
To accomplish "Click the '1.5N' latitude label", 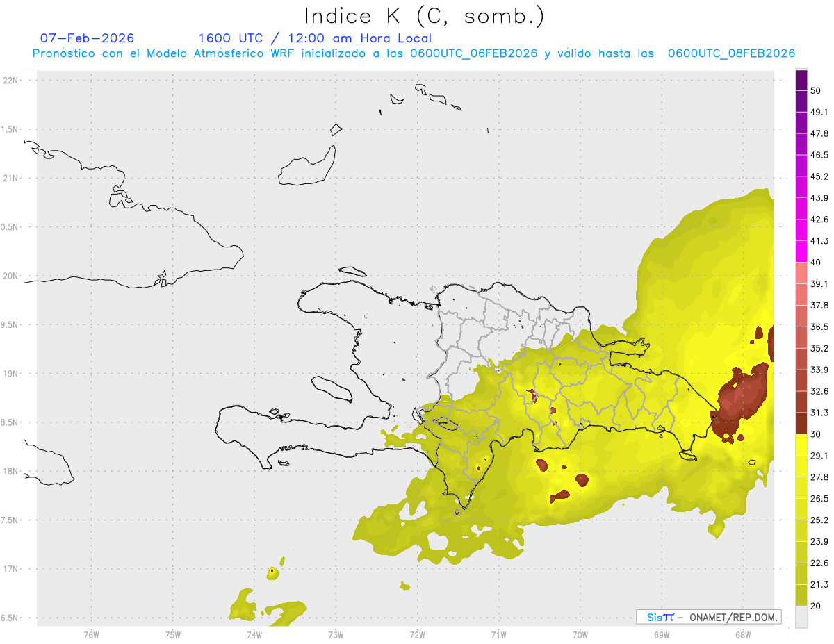I will tap(9, 129).
